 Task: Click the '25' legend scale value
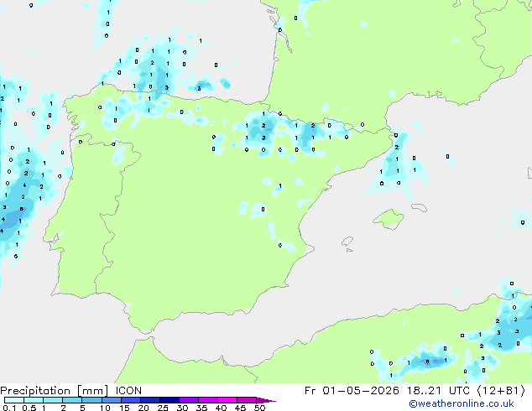tap(163, 408)
